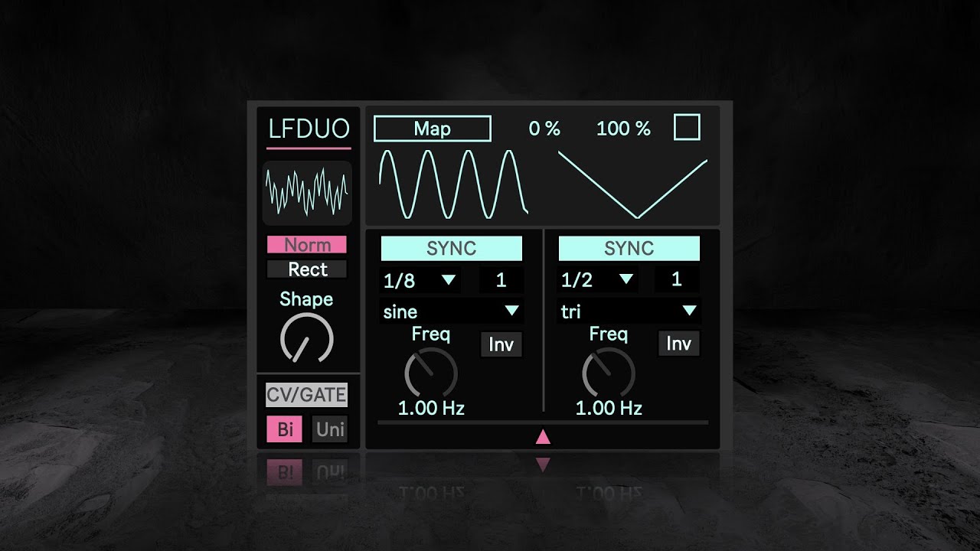Click the 0 % minimum value field
The image size is (980, 551).
coord(544,129)
